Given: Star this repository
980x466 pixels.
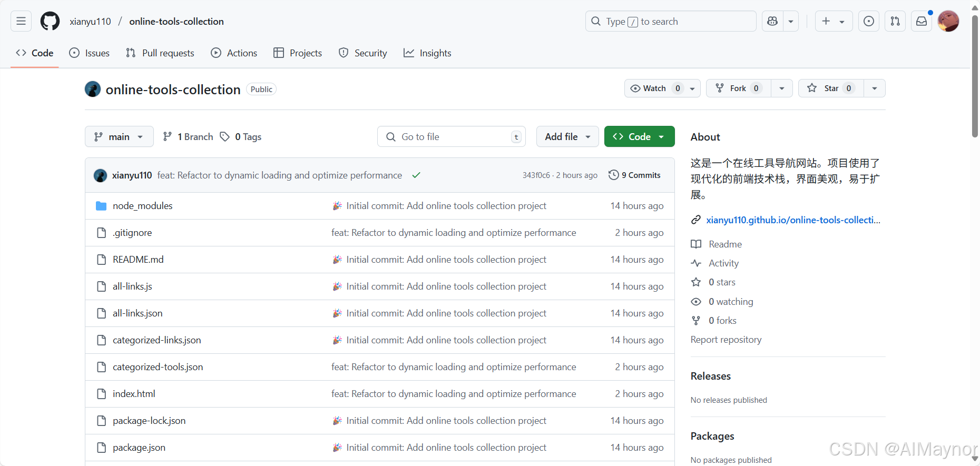Looking at the screenshot, I should tap(831, 88).
